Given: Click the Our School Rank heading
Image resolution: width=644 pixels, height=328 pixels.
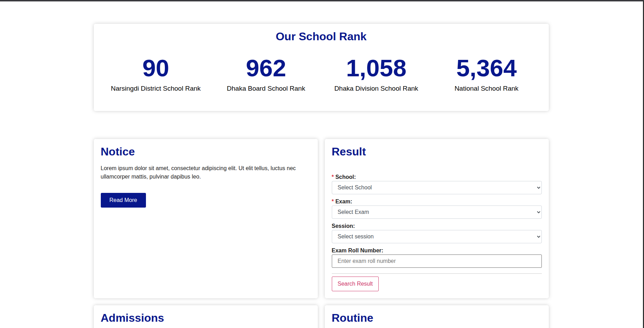Looking at the screenshot, I should (321, 36).
